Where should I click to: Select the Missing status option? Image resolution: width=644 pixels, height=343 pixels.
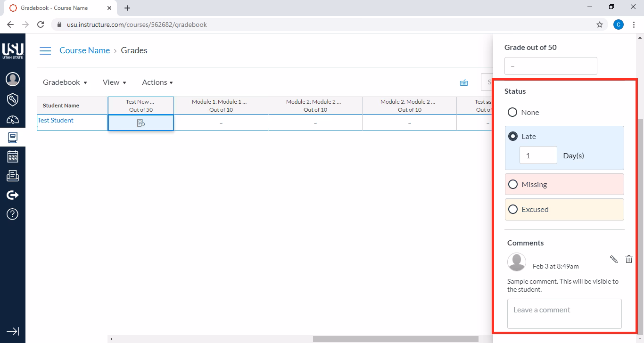click(512, 185)
